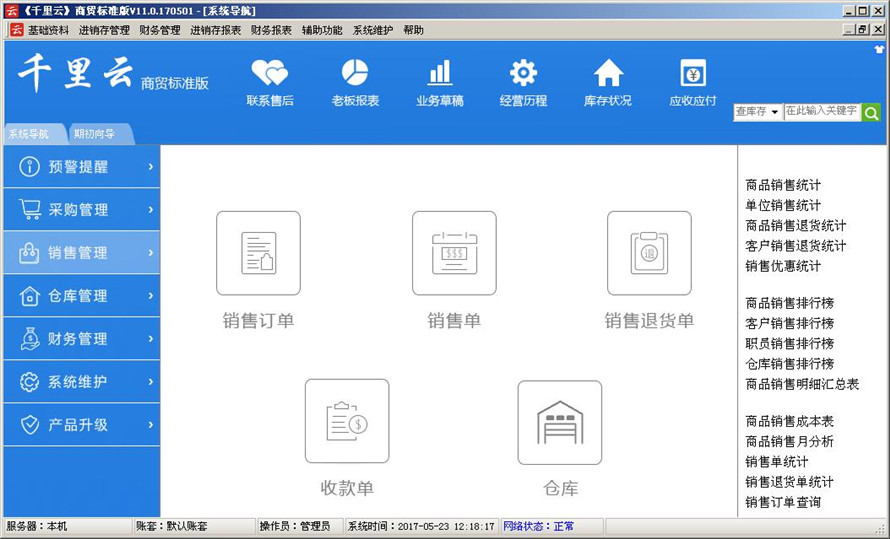Open the 进销存管理 menu
This screenshot has width=890, height=539.
click(104, 30)
